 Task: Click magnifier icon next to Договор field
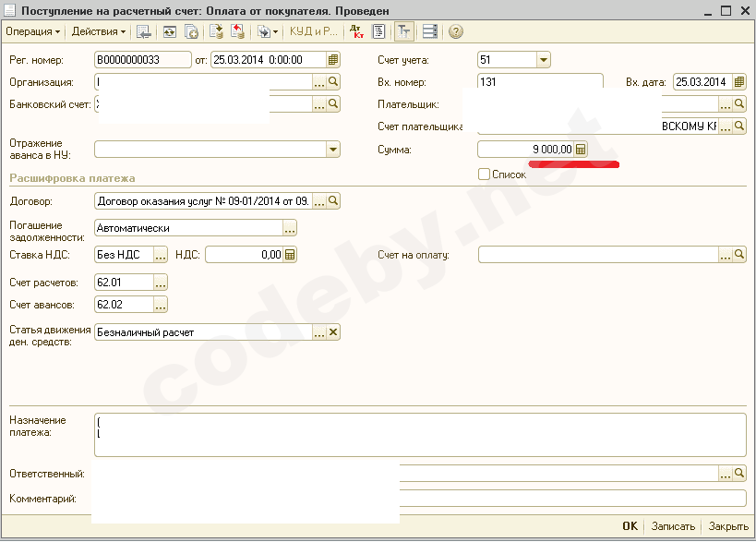(x=333, y=200)
